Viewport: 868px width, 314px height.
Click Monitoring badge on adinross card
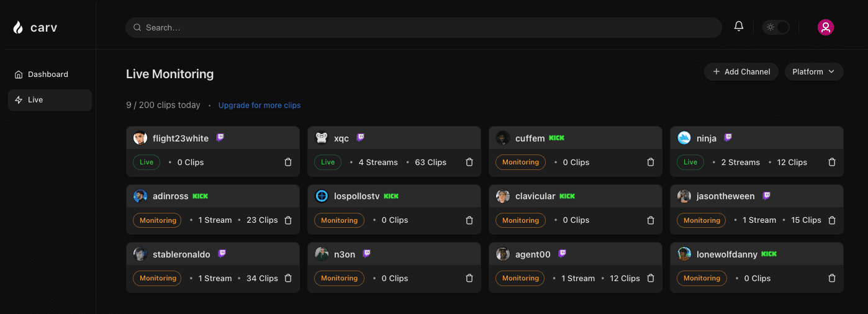[x=158, y=220]
